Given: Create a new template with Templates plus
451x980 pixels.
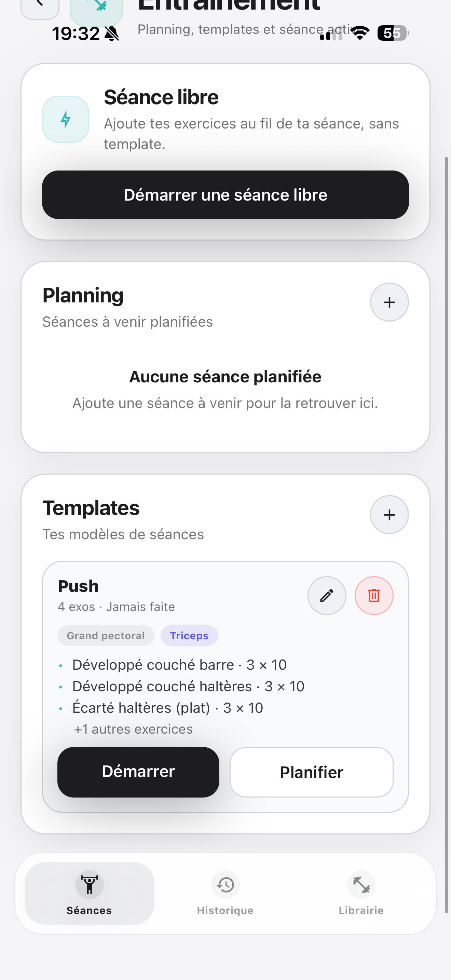Looking at the screenshot, I should [389, 514].
